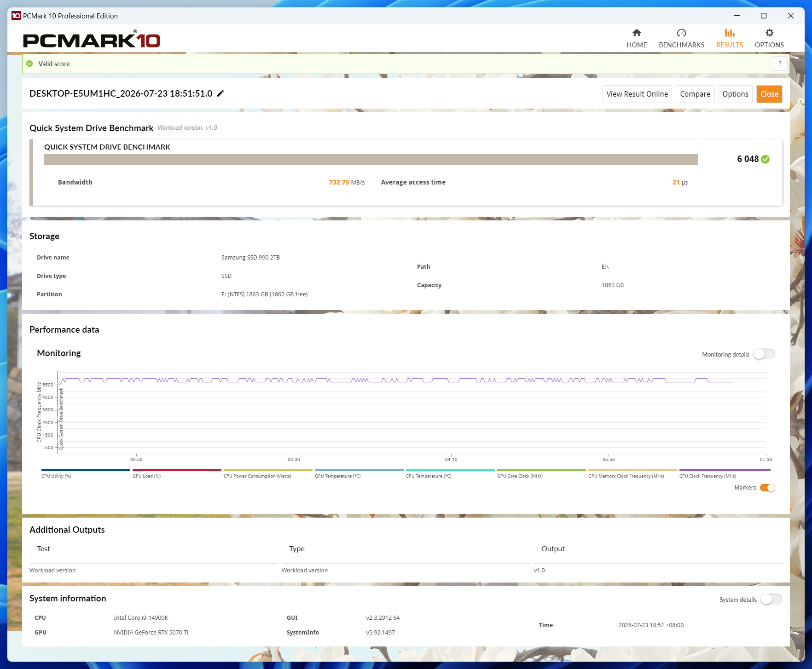The height and width of the screenshot is (669, 812).
Task: Open the Valid score help question mark
Action: tap(780, 63)
